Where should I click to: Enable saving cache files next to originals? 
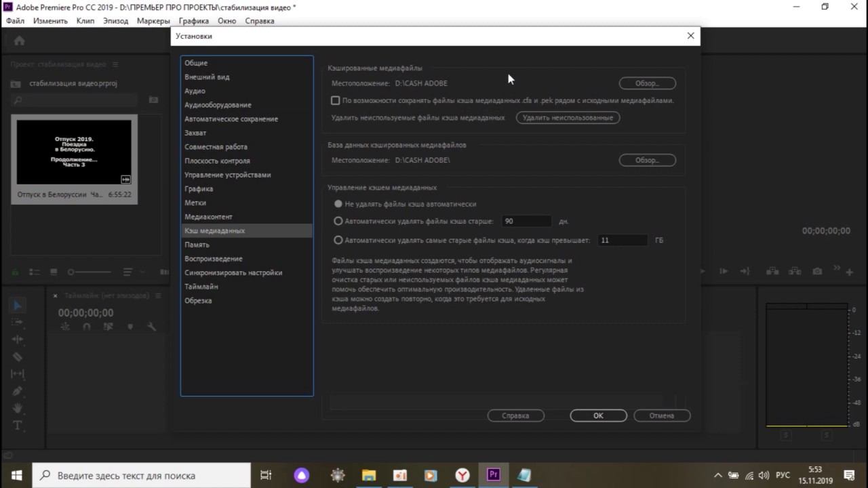pyautogui.click(x=335, y=100)
